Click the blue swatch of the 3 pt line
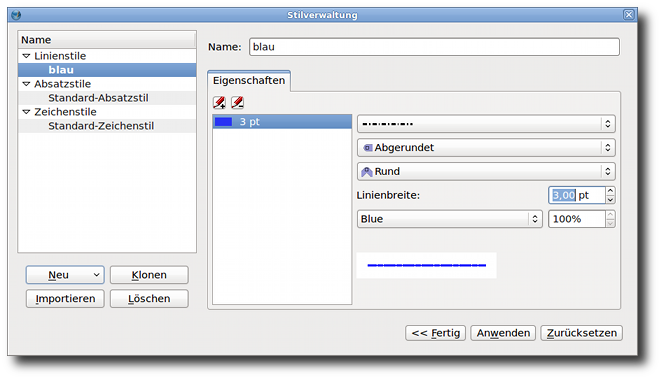 [x=223, y=122]
